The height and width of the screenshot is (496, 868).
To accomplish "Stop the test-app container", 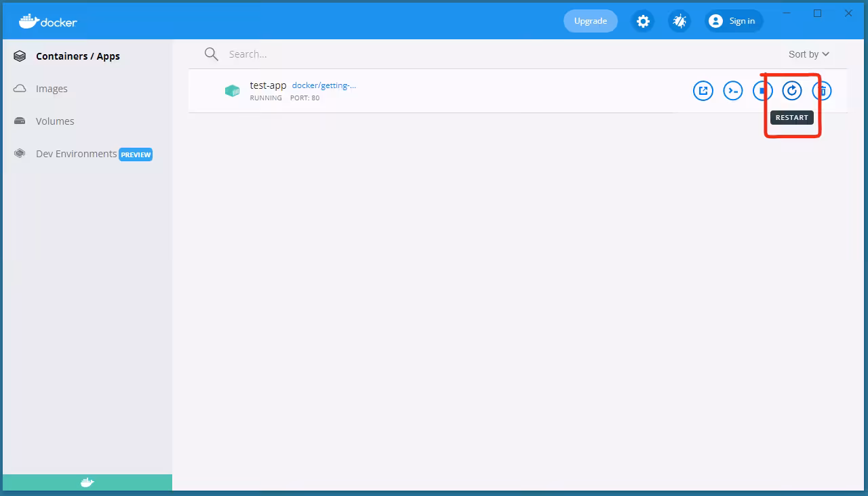I will (763, 91).
